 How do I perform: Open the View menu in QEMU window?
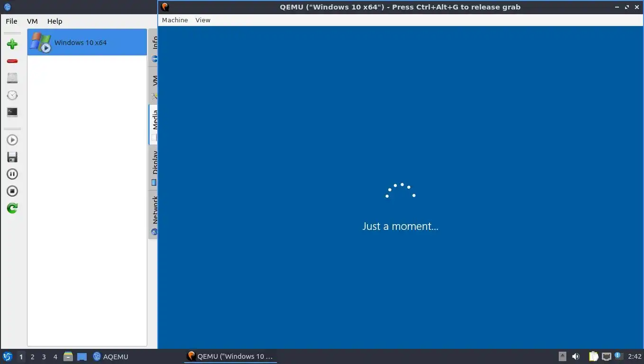(x=203, y=20)
